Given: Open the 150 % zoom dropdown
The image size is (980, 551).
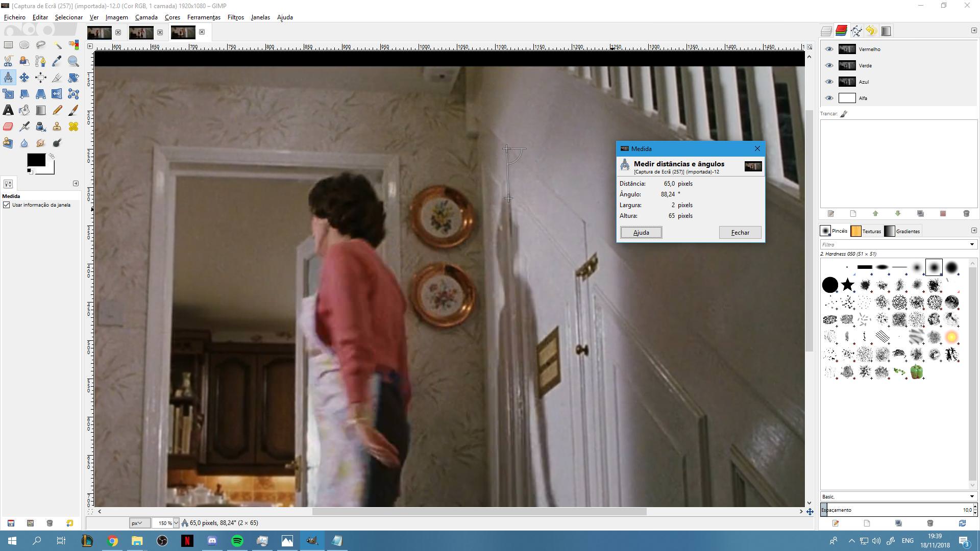Looking at the screenshot, I should (x=176, y=523).
